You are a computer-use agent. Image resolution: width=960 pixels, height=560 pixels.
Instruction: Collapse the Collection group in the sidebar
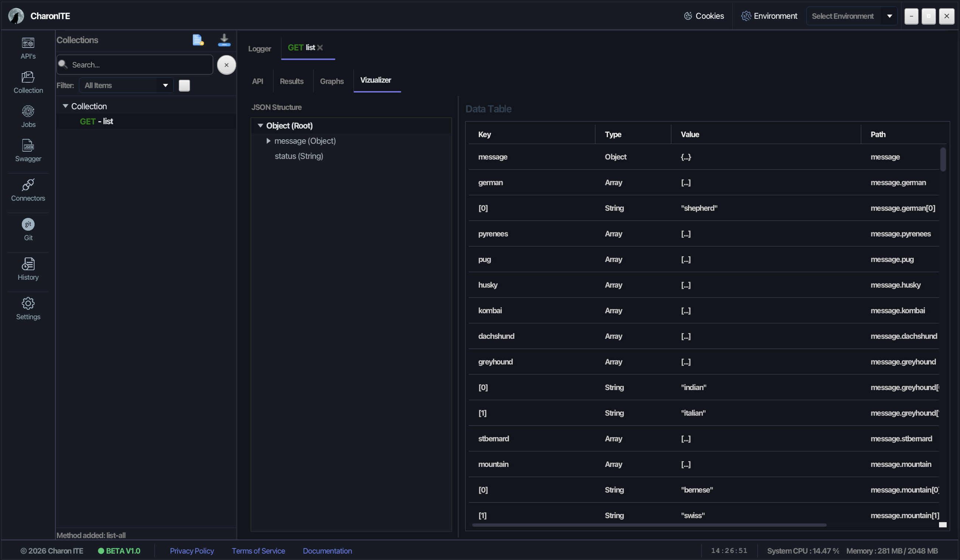coord(65,106)
